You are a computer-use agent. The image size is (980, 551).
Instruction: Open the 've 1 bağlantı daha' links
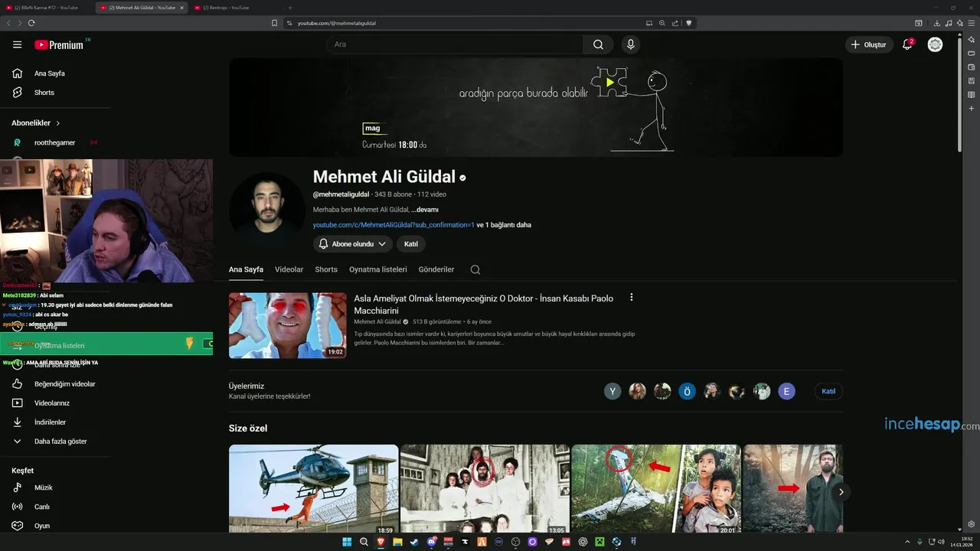[504, 225]
